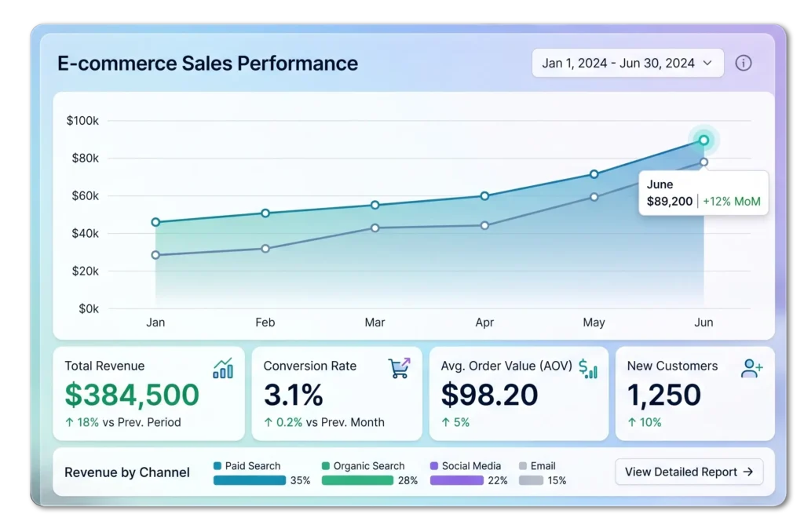Click the 1,250 new customers value
Viewport: 804px width, 532px height.
pyautogui.click(x=664, y=395)
